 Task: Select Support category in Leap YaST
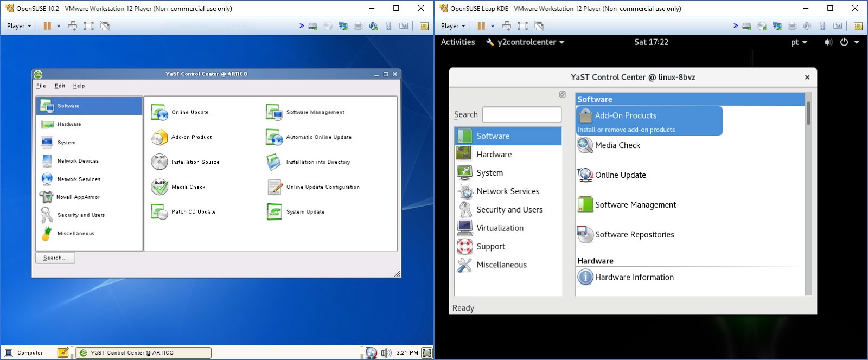(x=508, y=247)
